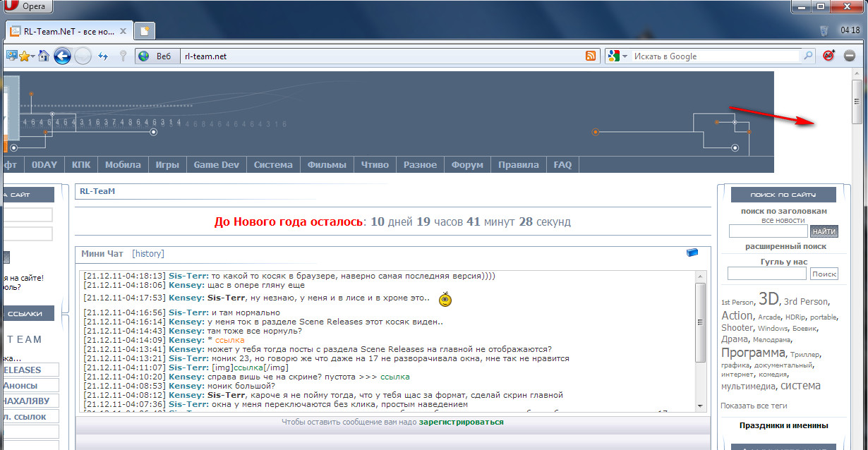Click the все новости link

(783, 221)
